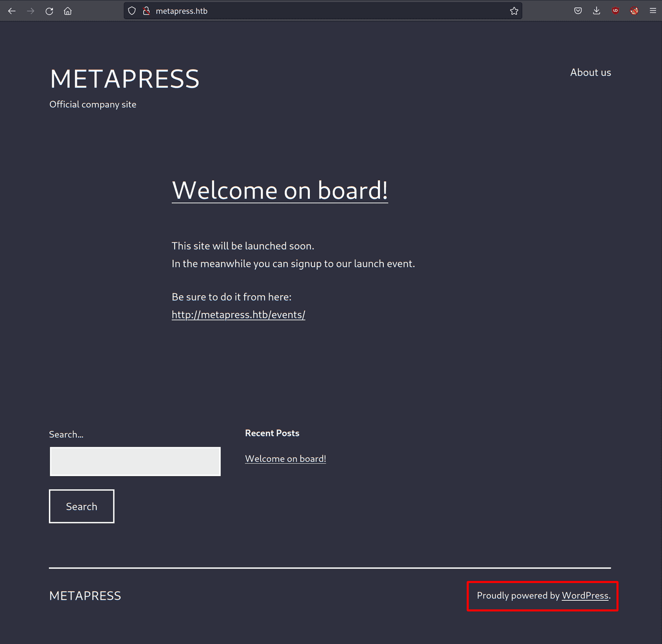Open the uBlock Origin extension icon
Screen dimensions: 662x644
tap(615, 11)
